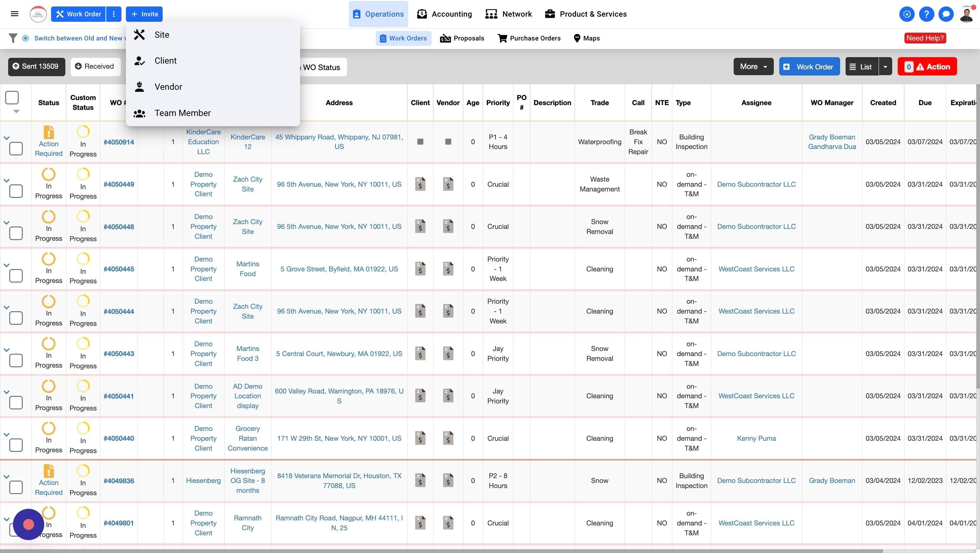Expand the row chevron for WO #4050448
The height and width of the screenshot is (553, 980).
(6, 222)
